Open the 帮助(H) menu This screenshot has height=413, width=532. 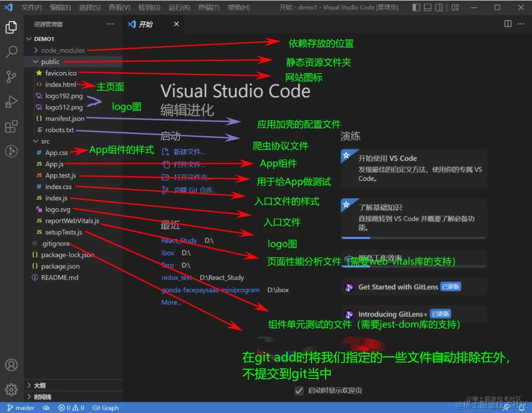point(238,7)
